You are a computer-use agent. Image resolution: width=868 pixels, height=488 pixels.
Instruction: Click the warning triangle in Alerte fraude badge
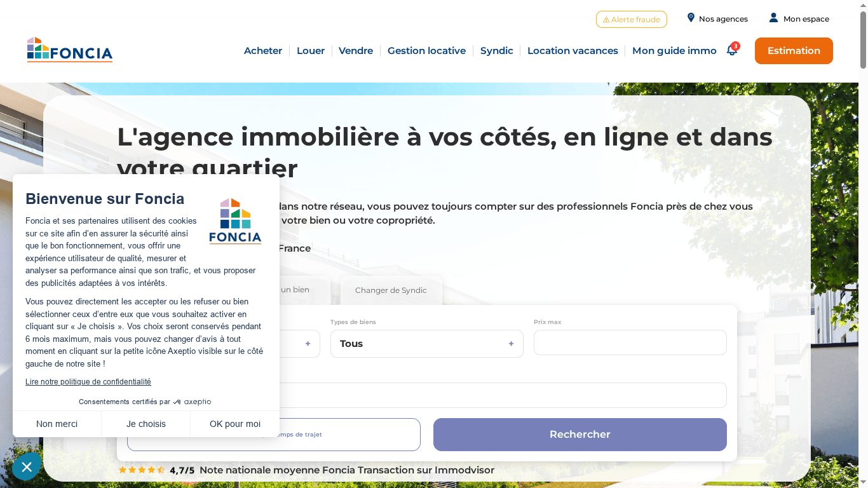605,19
